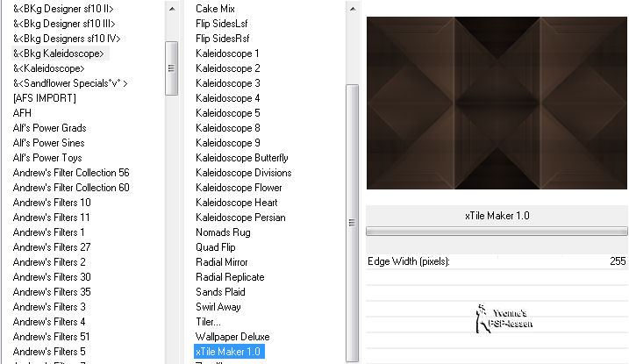Viewport: 629px width, 364px height.
Task: Select Andrew's Filter Collection 56
Action: click(71, 173)
